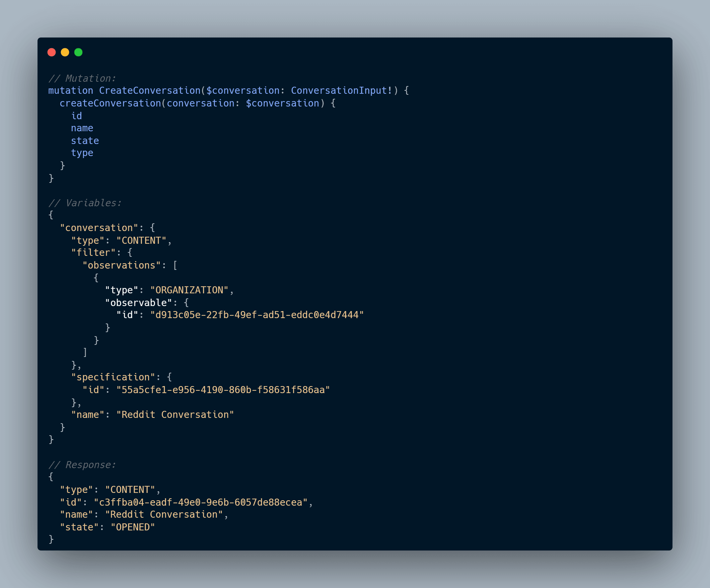Click the '// Variables:' comment line
Image resolution: width=710 pixels, height=588 pixels.
(85, 203)
